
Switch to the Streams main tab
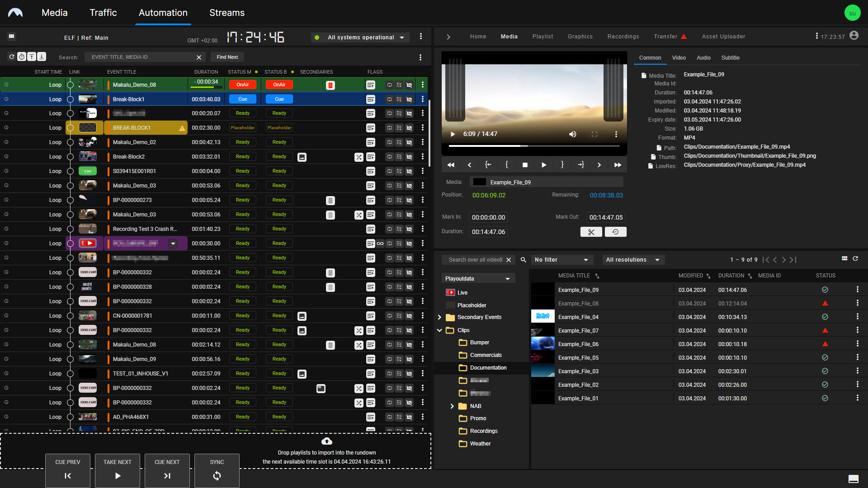coord(227,13)
